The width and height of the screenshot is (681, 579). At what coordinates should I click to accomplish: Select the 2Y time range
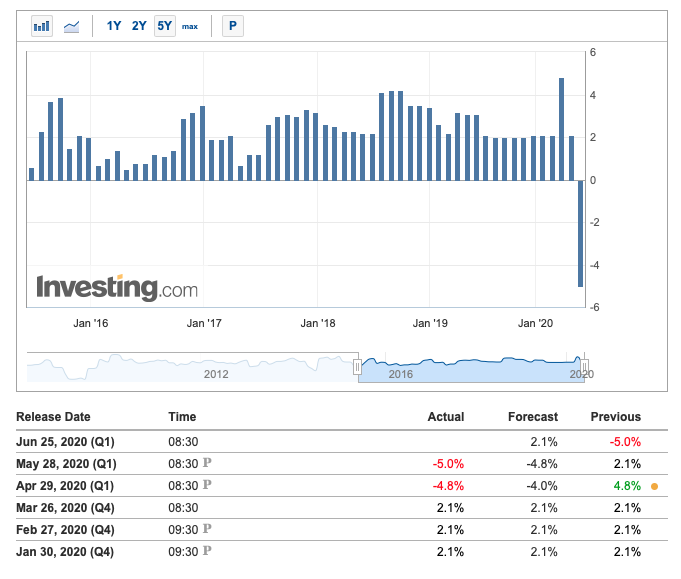click(x=140, y=26)
